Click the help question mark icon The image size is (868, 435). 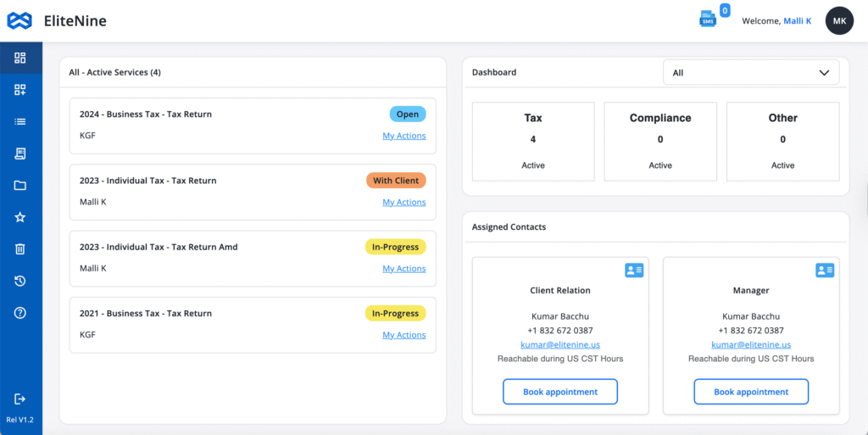click(x=20, y=313)
